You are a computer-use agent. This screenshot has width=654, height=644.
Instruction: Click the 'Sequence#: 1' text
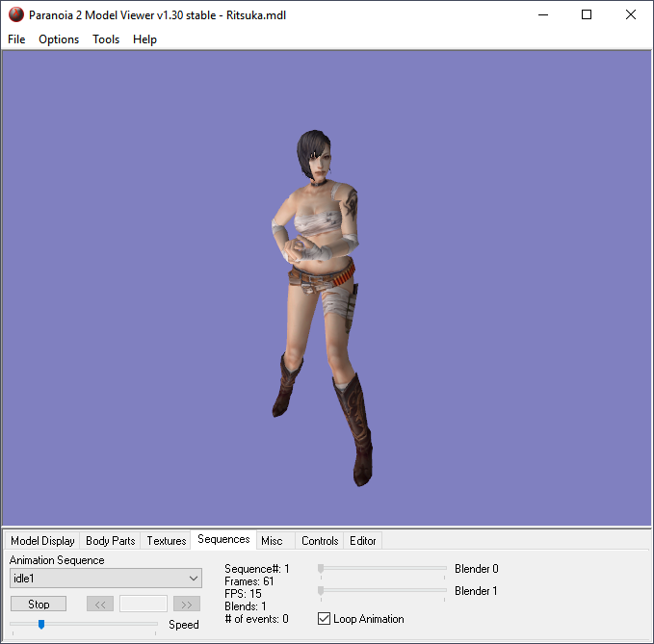coord(257,569)
